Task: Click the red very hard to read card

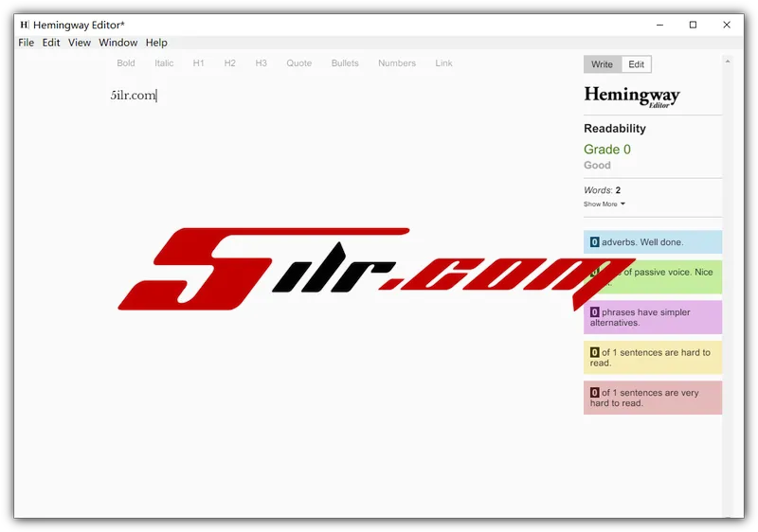Action: pos(653,398)
